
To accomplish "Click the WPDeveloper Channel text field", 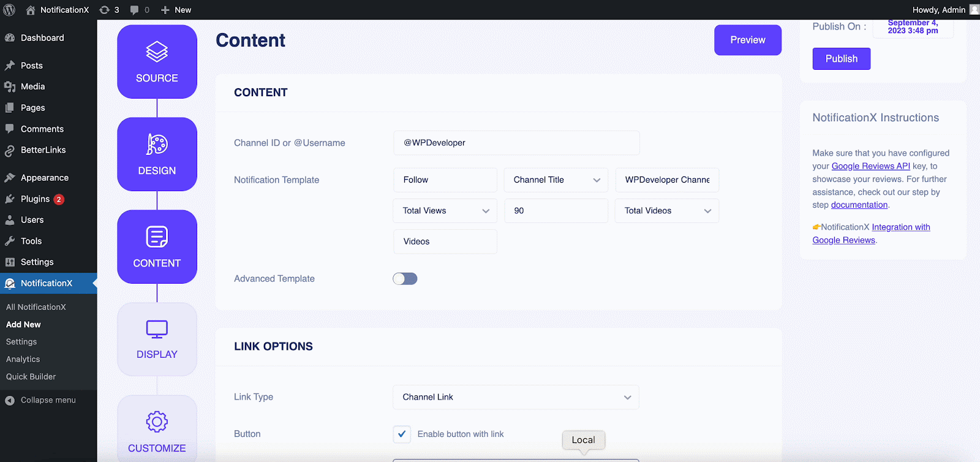I will click(667, 180).
